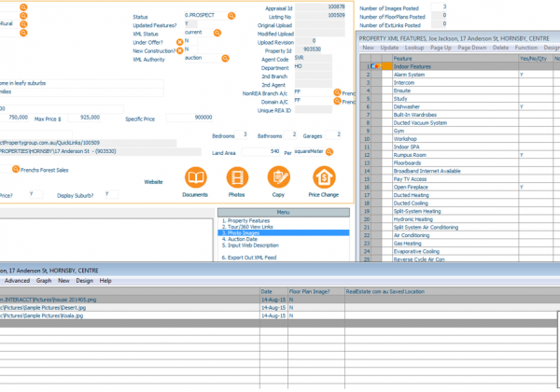Select menu entry 5. Input Web Description
560x392 pixels.
click(250, 245)
